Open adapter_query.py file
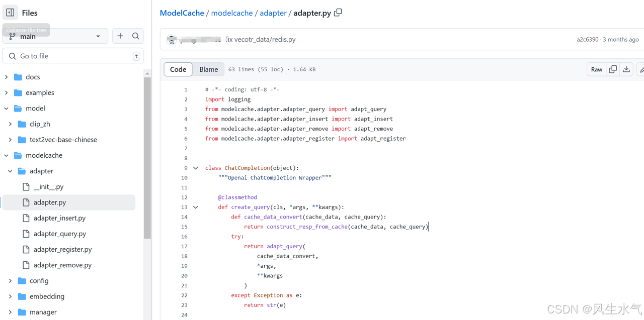 60,234
